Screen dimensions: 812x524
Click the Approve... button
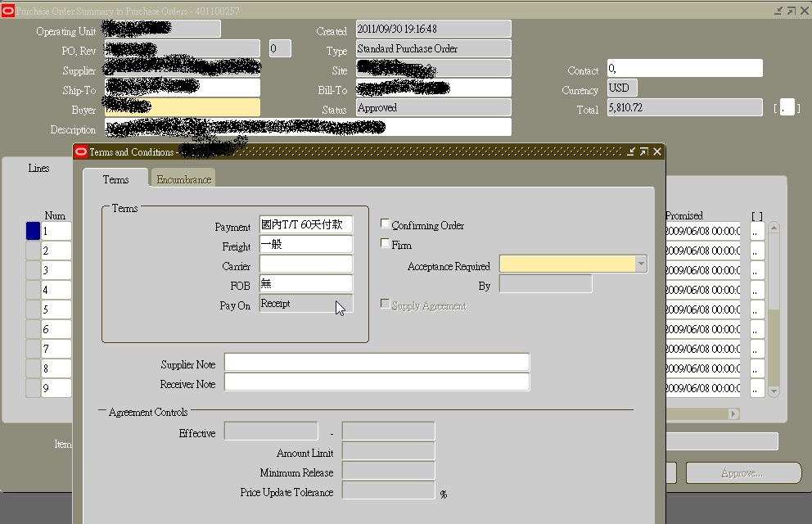point(743,472)
